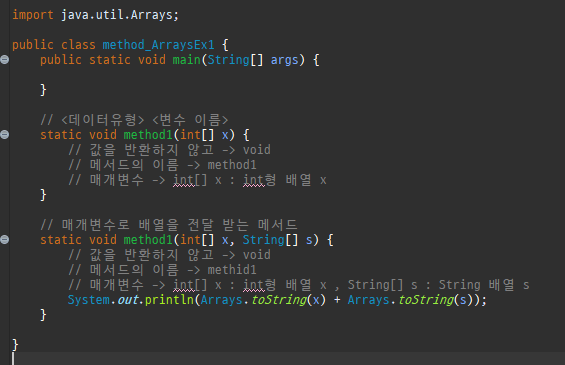Collapse the main method fold marker
The height and width of the screenshot is (365, 565).
(x=5, y=59)
